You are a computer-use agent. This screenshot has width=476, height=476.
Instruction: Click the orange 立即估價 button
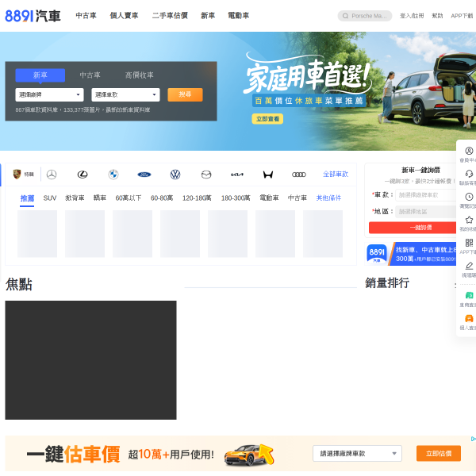coord(439,454)
